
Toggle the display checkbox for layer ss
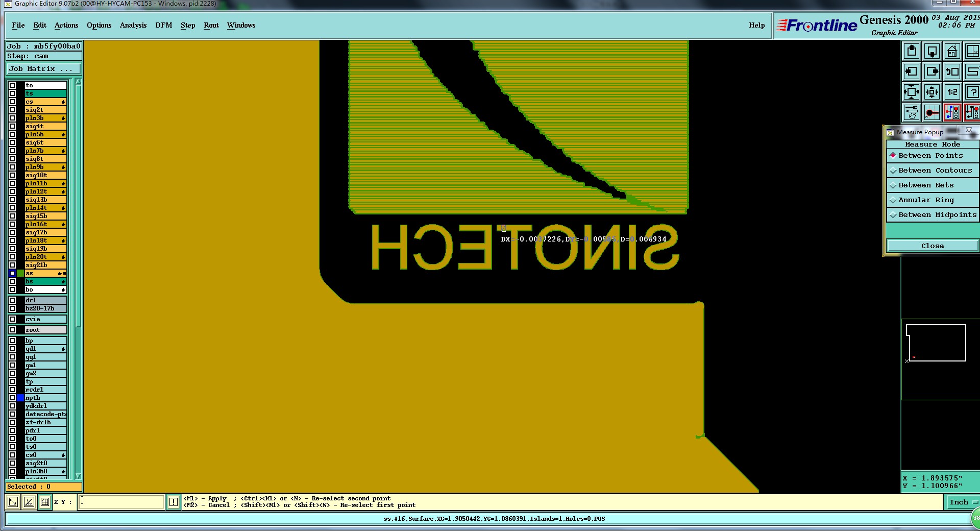(x=12, y=273)
